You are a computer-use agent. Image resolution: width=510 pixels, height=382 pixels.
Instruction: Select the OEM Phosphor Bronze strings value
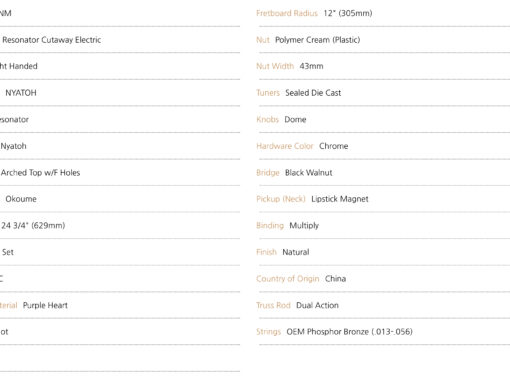click(x=349, y=332)
